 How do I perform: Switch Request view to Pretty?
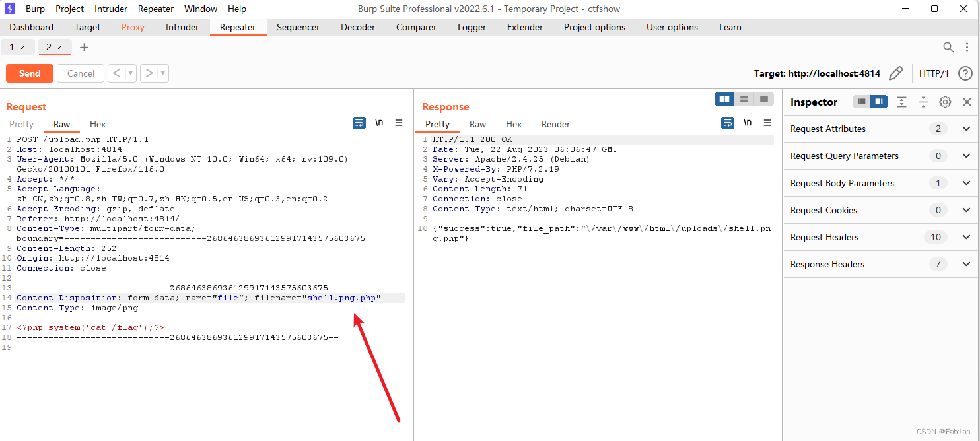click(x=21, y=124)
